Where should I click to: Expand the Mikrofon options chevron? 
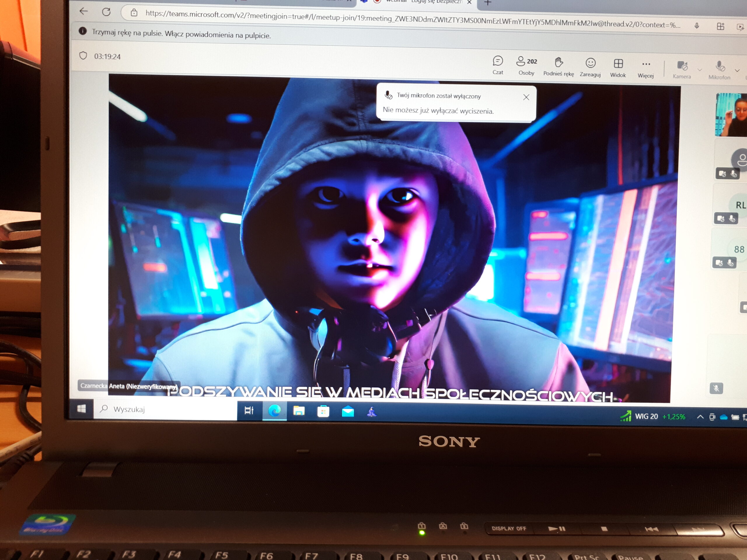[737, 71]
